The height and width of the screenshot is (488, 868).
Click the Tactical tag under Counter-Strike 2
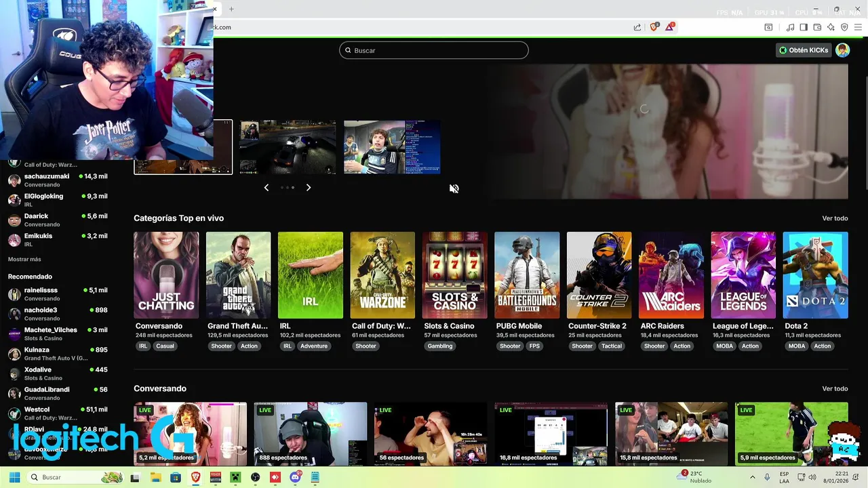click(611, 346)
